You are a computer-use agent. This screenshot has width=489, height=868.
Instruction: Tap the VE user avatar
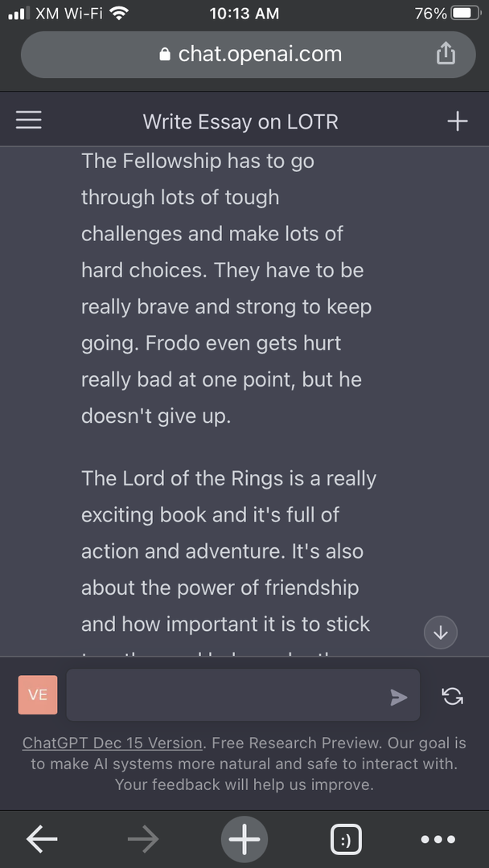(x=38, y=694)
